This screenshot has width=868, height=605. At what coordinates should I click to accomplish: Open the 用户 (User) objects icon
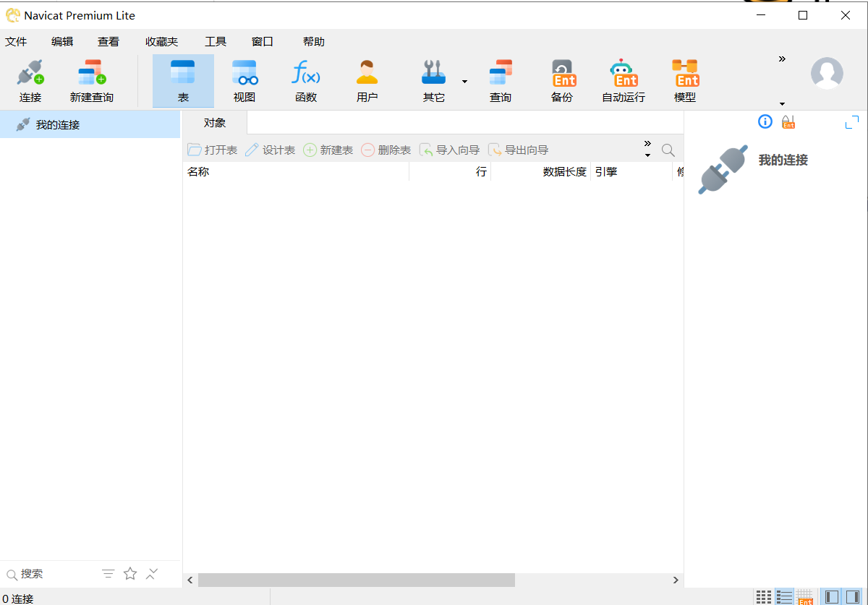pos(367,80)
